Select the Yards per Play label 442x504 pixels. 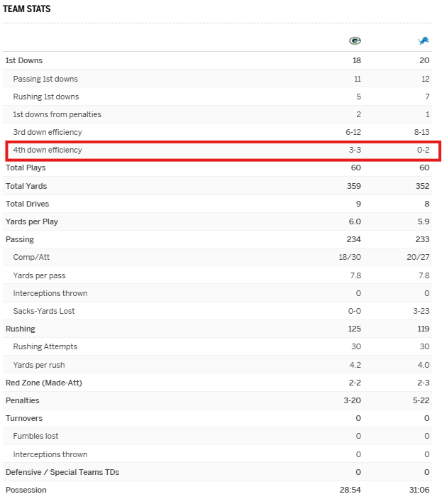point(32,221)
